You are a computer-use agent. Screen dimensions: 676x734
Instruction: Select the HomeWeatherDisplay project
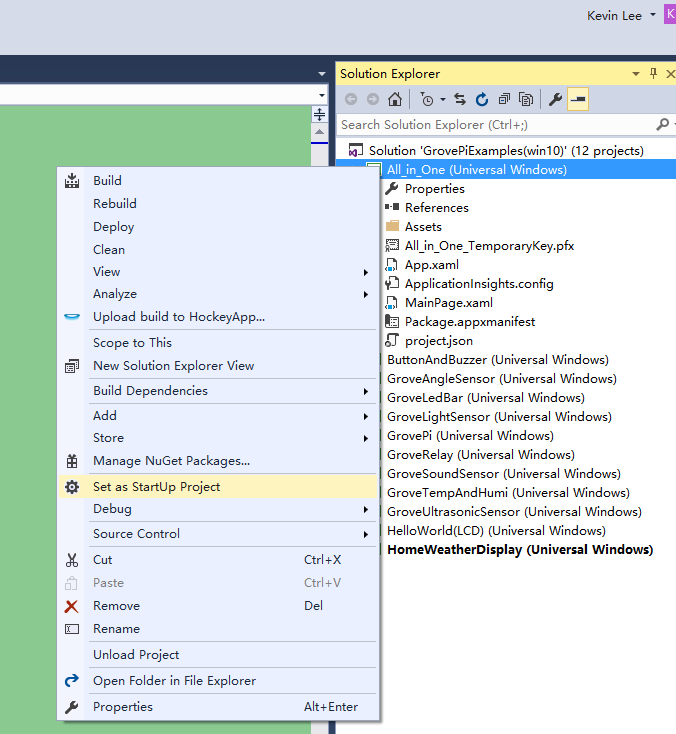click(x=520, y=550)
